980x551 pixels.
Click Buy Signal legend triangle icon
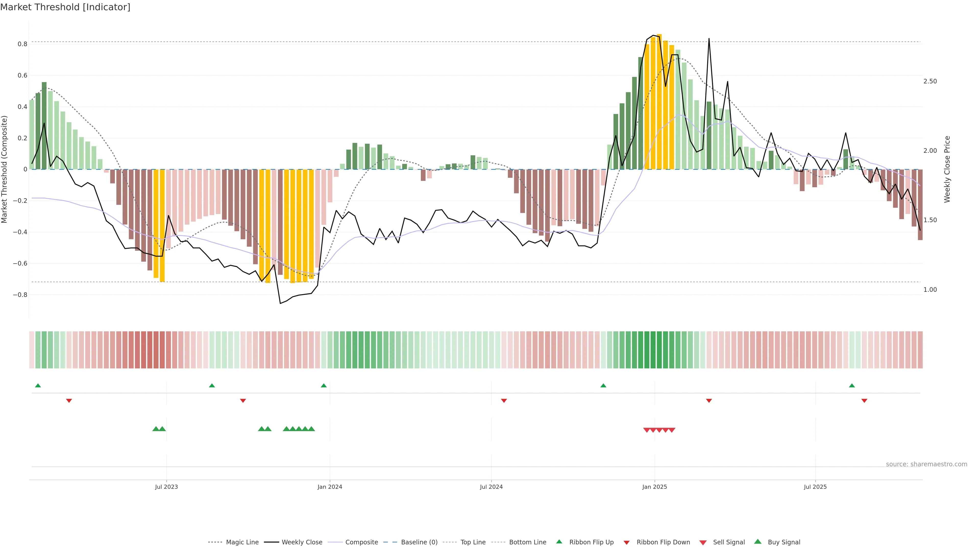(758, 542)
